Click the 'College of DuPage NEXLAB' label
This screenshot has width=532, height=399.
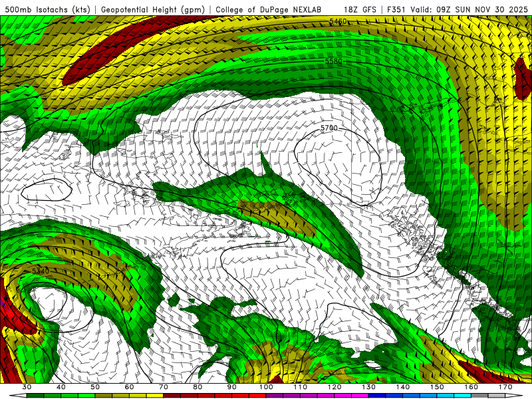(x=269, y=10)
